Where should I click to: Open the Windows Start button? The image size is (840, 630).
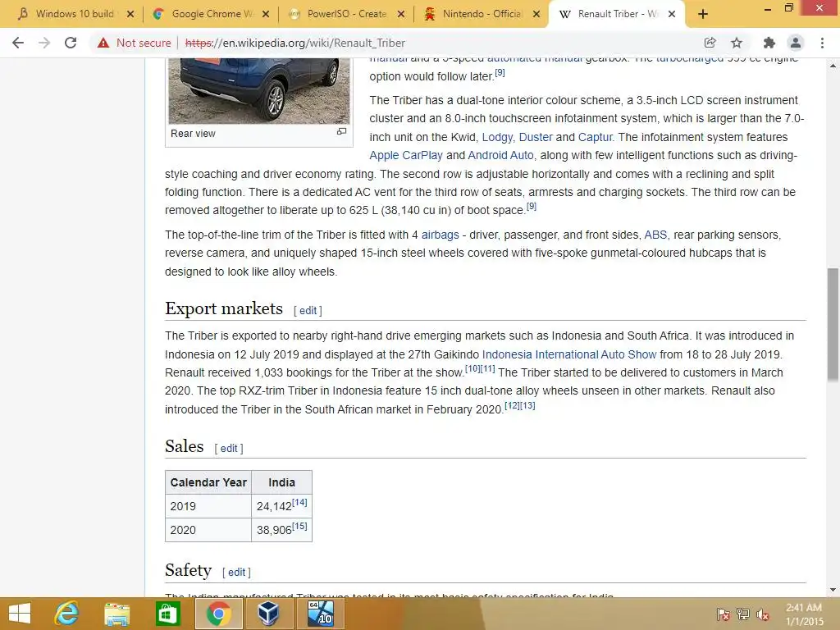pyautogui.click(x=20, y=614)
